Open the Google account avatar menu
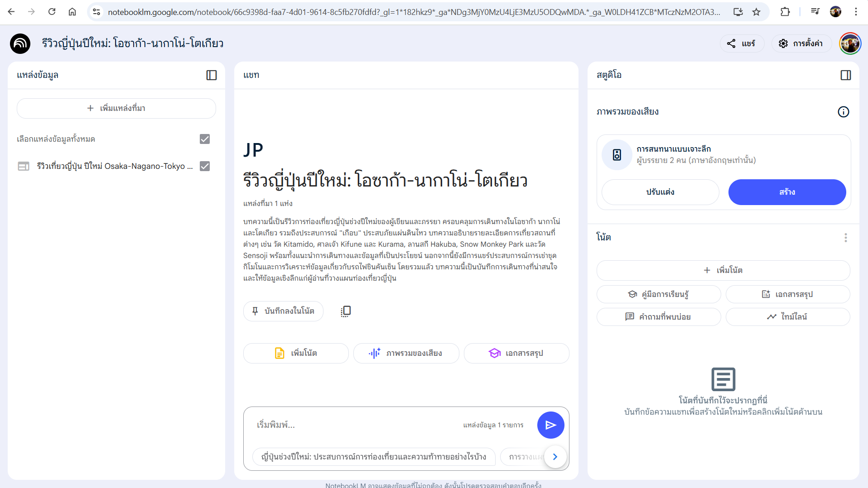 click(850, 43)
